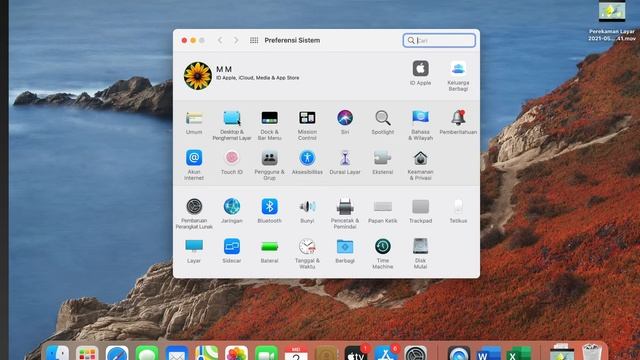Open Keluarga Berbagi preferences
This screenshot has width=640, height=360.
click(x=458, y=76)
